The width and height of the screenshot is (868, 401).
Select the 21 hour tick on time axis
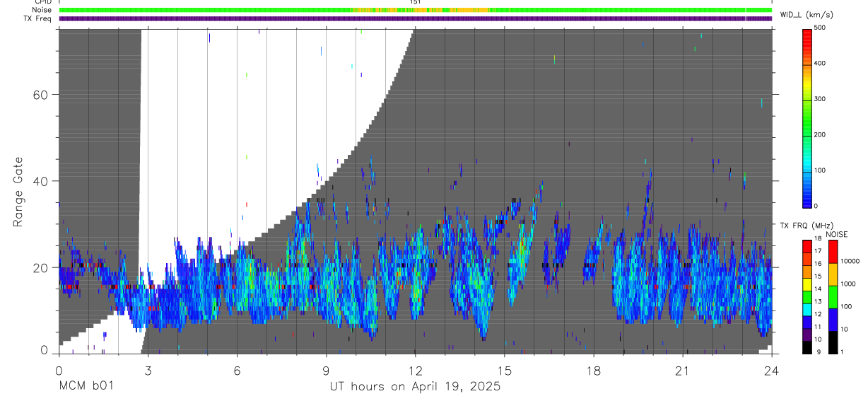[683, 370]
